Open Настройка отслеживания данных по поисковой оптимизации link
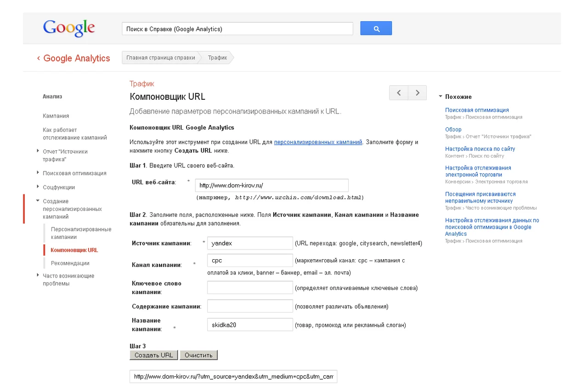Image resolution: width=588 pixels, height=392 pixels. click(492, 227)
